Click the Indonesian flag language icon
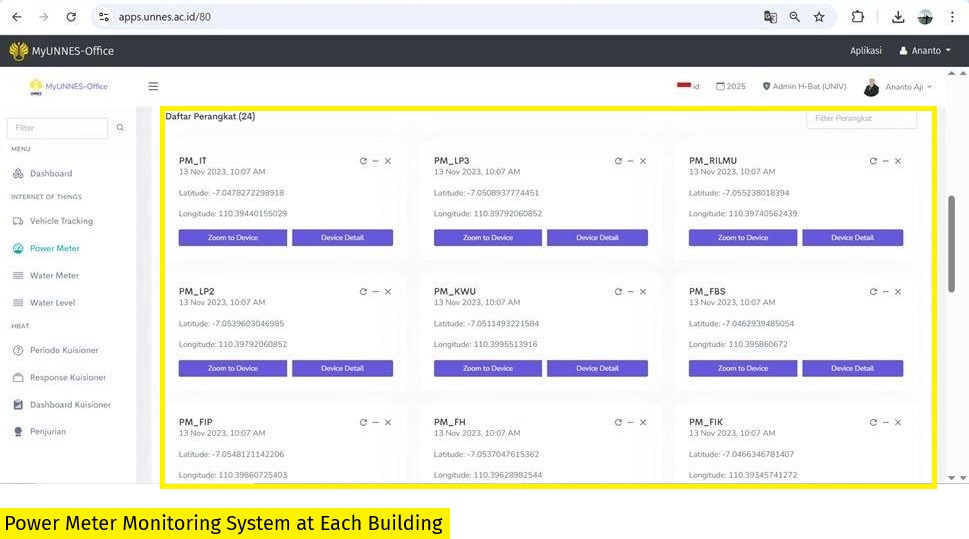The image size is (969, 539). point(685,86)
